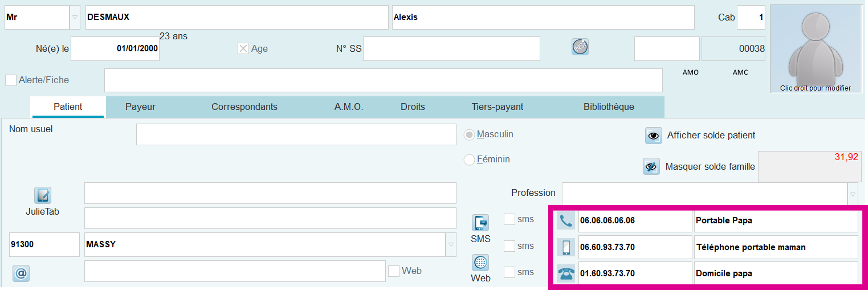Open the Payeur tab
Image resolution: width=868 pixels, height=290 pixels.
[x=140, y=107]
